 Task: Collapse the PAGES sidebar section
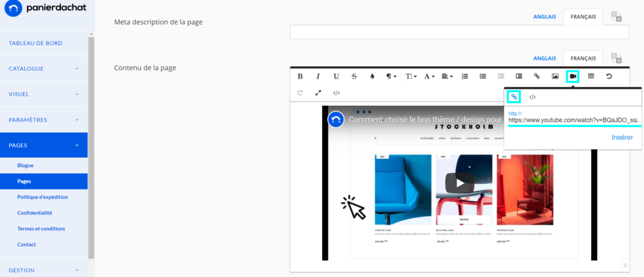(43, 145)
